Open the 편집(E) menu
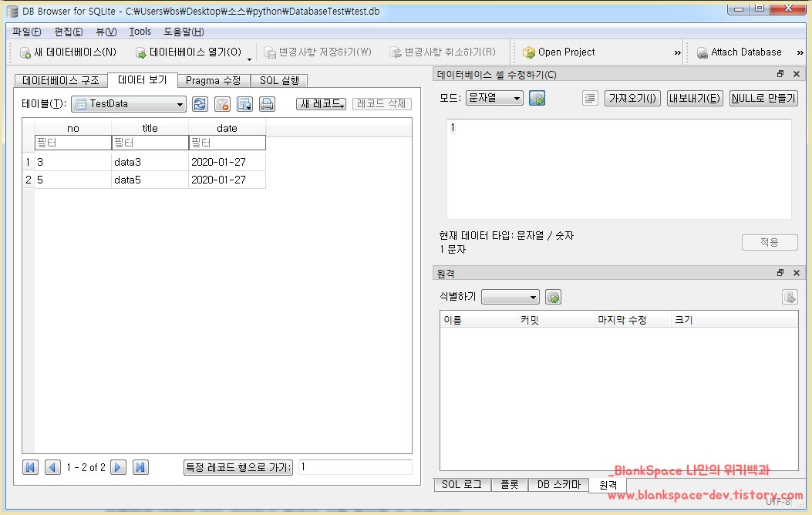Screen dimensions: 812x515 point(69,32)
